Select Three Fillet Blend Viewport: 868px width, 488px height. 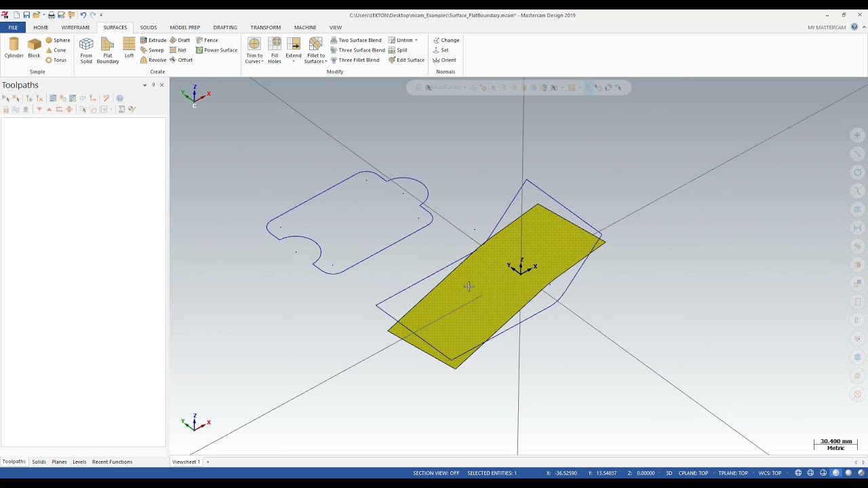[x=355, y=60]
